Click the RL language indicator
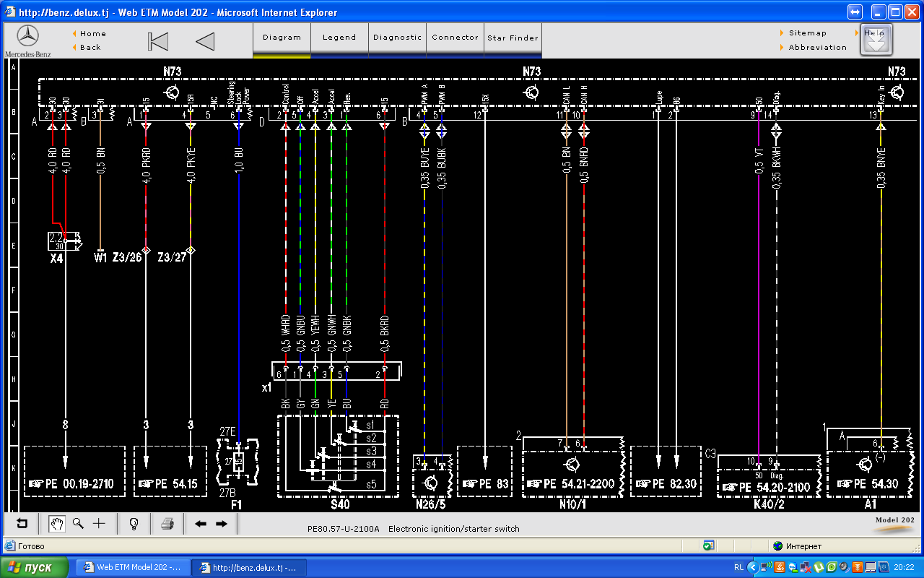924x578 pixels. [x=738, y=567]
